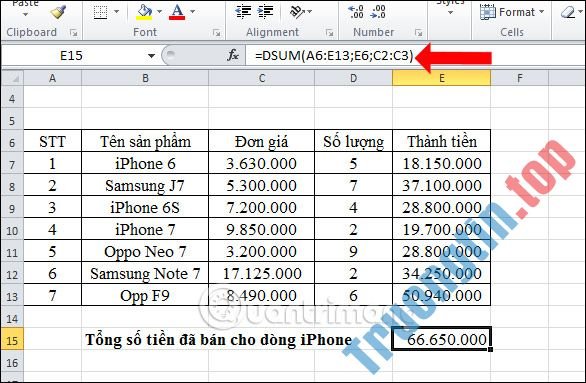
Task: Select column F header
Action: pyautogui.click(x=519, y=78)
